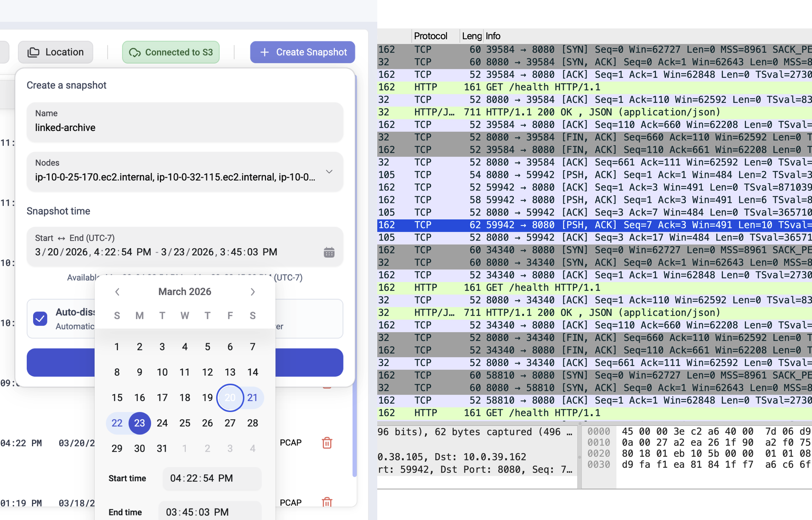Click the Info column header
The image size is (812, 520).
(493, 36)
